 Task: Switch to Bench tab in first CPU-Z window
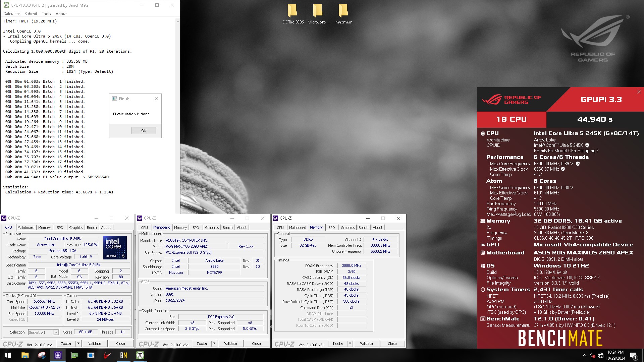point(92,228)
